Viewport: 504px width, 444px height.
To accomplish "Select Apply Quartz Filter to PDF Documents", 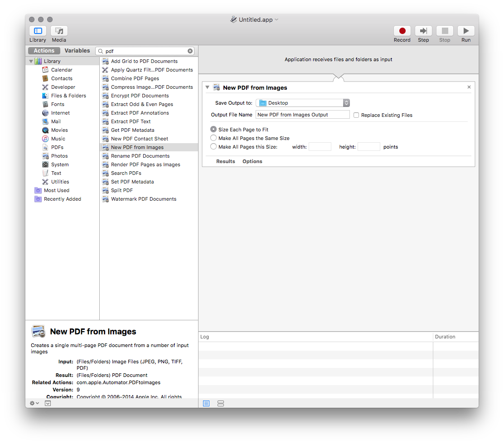I will point(149,70).
